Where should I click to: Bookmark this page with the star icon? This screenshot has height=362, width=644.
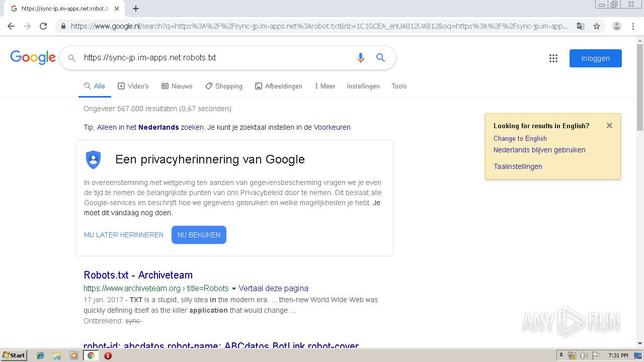(597, 26)
